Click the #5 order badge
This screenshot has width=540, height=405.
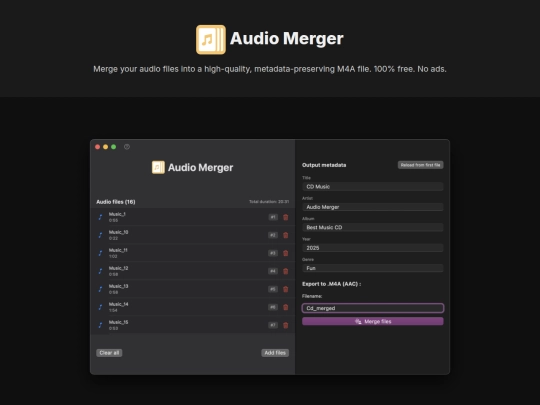[x=273, y=289]
